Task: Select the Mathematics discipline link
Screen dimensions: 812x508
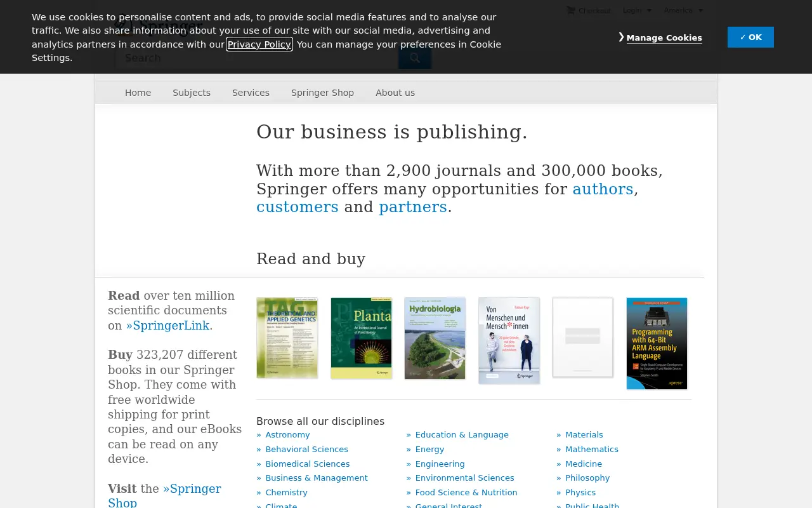Action: pos(592,450)
